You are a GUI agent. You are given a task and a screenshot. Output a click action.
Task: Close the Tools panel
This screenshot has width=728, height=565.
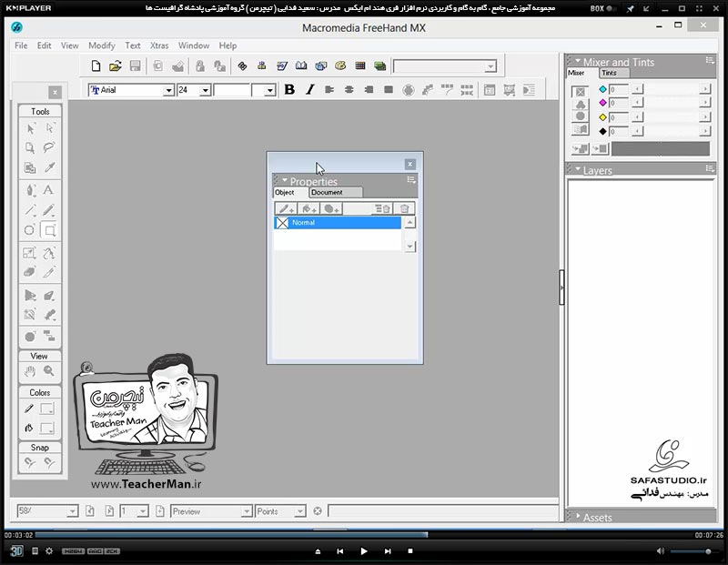point(55,93)
